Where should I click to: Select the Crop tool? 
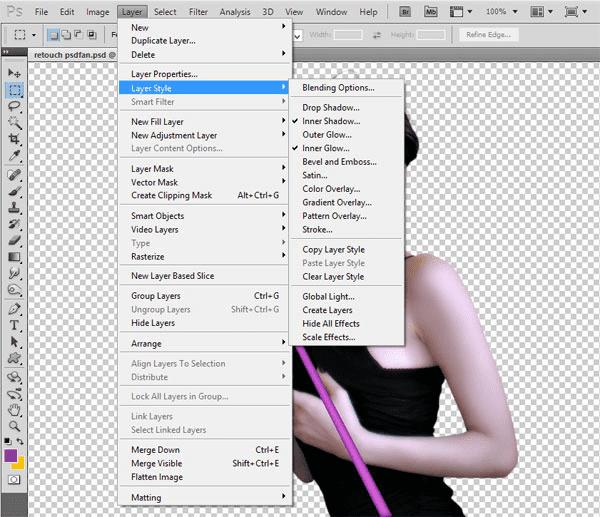coord(15,139)
